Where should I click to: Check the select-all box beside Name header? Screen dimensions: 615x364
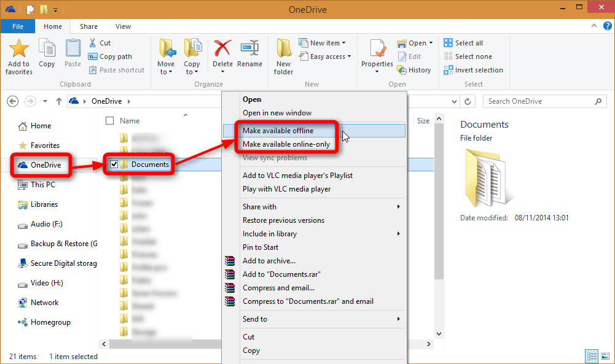(x=109, y=120)
